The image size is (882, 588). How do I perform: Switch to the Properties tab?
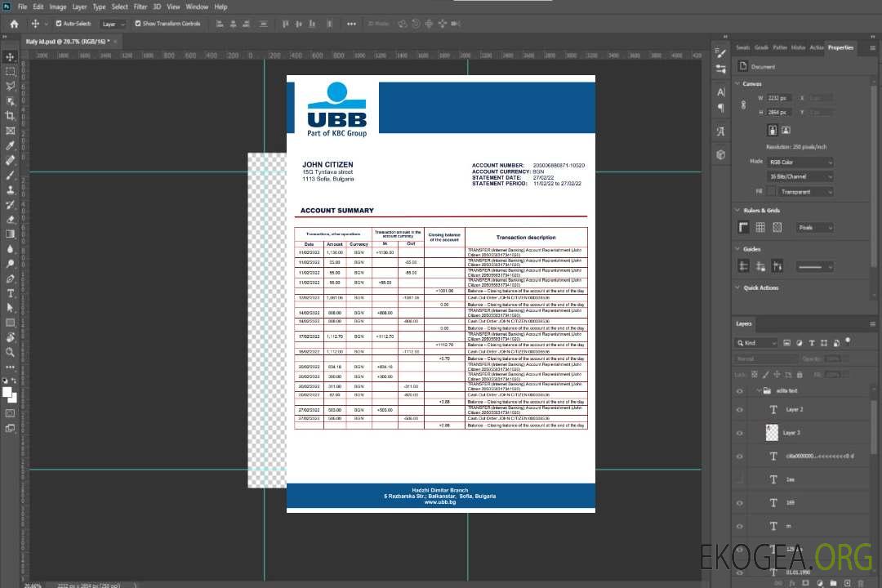[x=840, y=48]
